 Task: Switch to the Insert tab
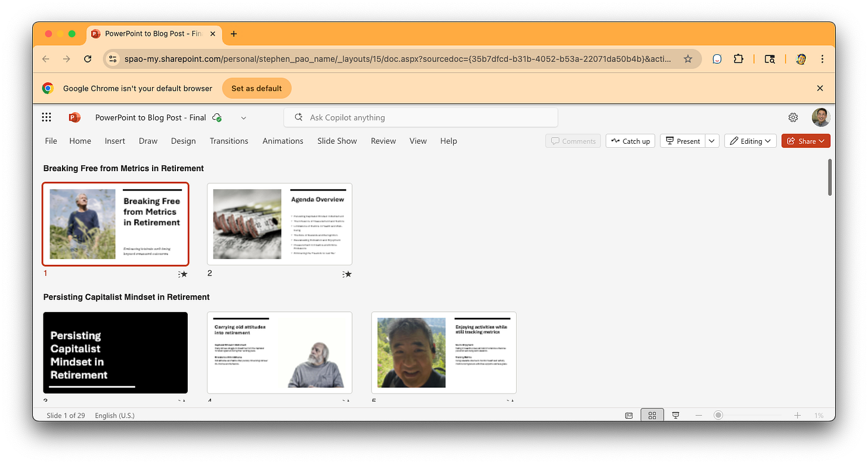(x=115, y=141)
